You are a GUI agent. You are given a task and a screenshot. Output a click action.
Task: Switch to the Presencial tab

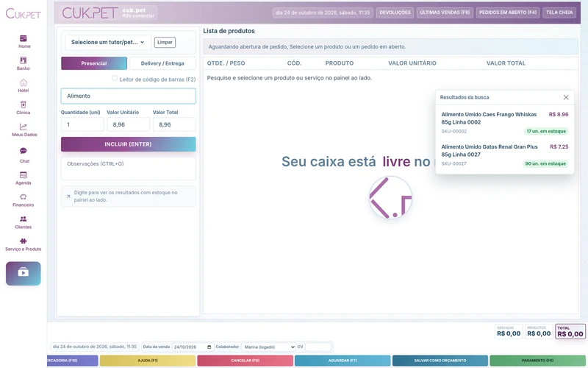click(x=94, y=63)
